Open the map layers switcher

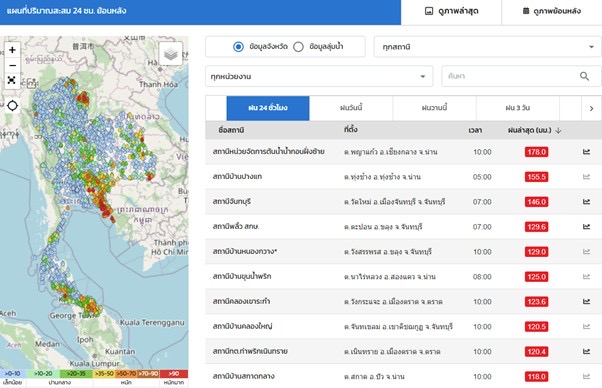click(x=170, y=54)
